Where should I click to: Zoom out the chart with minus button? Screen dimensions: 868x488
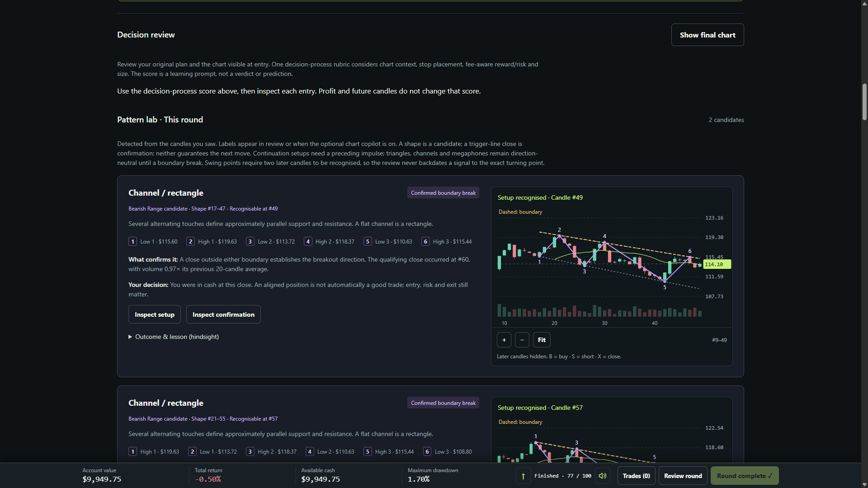pos(522,340)
